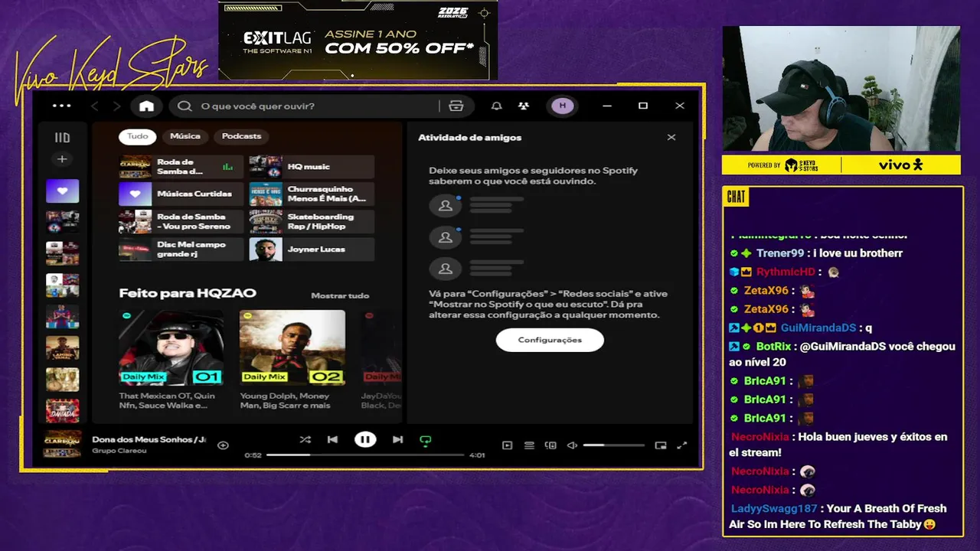980x551 pixels.
Task: Enter full screen player
Action: (682, 445)
